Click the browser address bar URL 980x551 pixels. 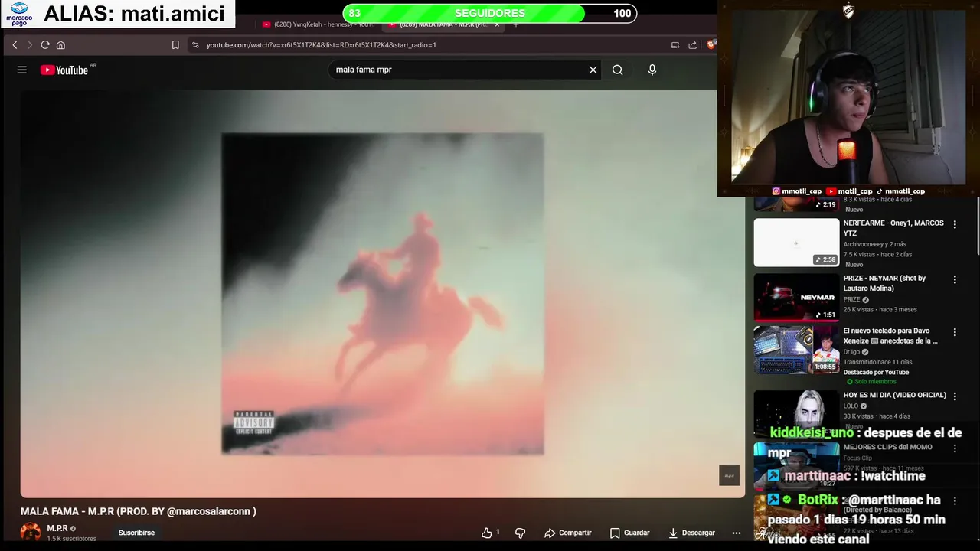(321, 45)
